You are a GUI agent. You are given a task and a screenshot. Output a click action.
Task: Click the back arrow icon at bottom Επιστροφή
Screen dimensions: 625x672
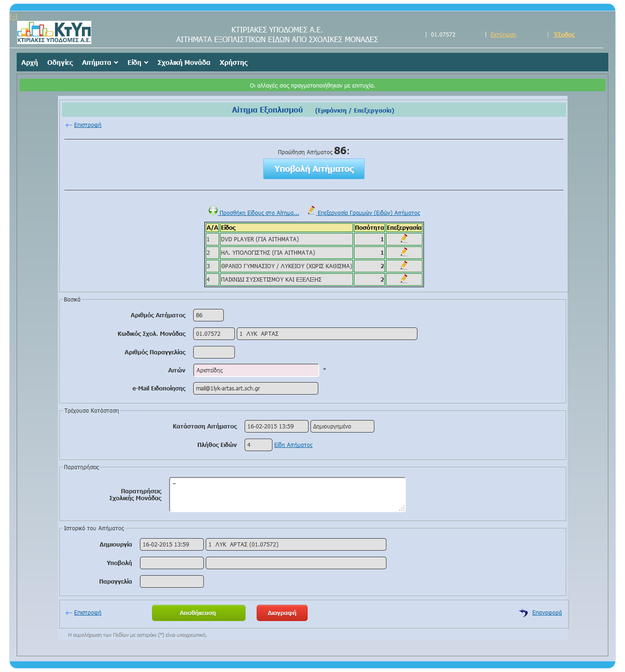pos(69,613)
